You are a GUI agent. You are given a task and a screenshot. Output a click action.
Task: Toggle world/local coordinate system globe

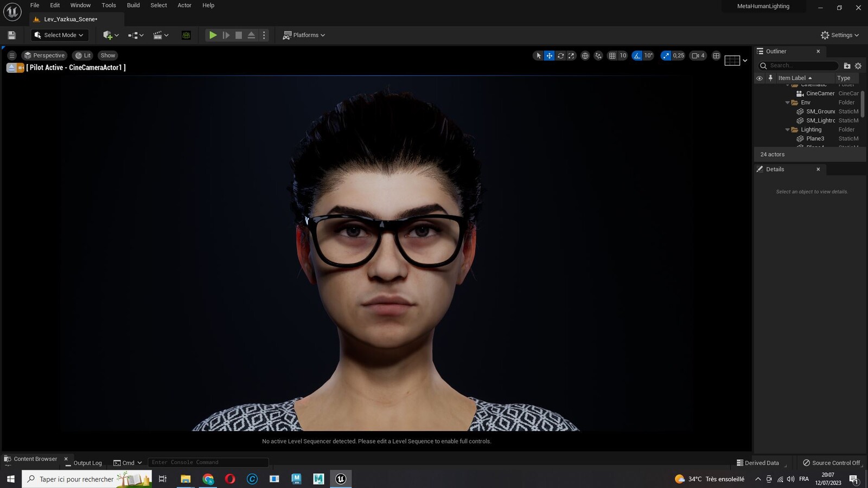pyautogui.click(x=585, y=55)
